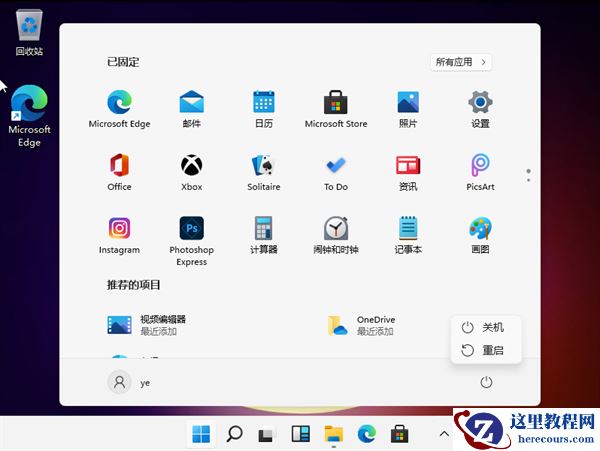This screenshot has width=600, height=451.
Task: Launch Edge from the taskbar
Action: [x=367, y=434]
